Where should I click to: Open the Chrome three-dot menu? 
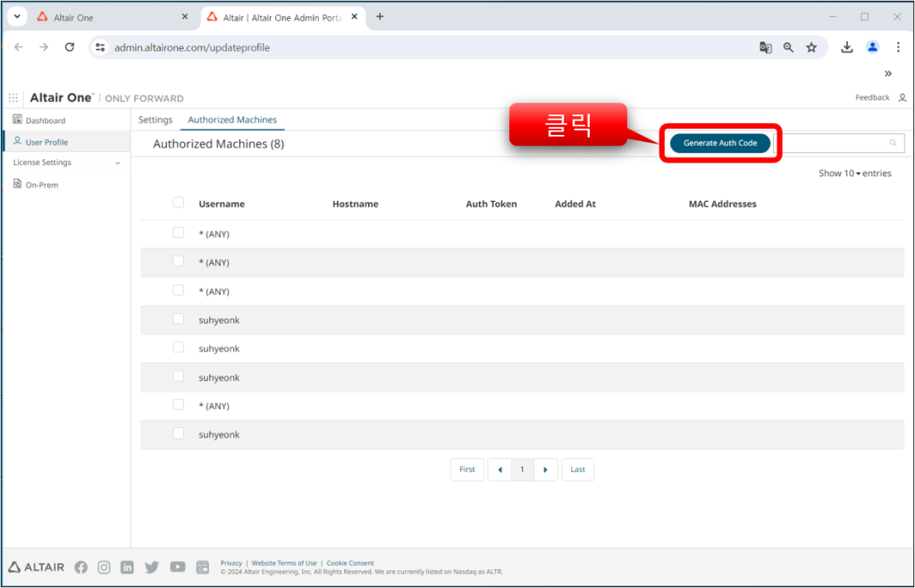coord(898,47)
